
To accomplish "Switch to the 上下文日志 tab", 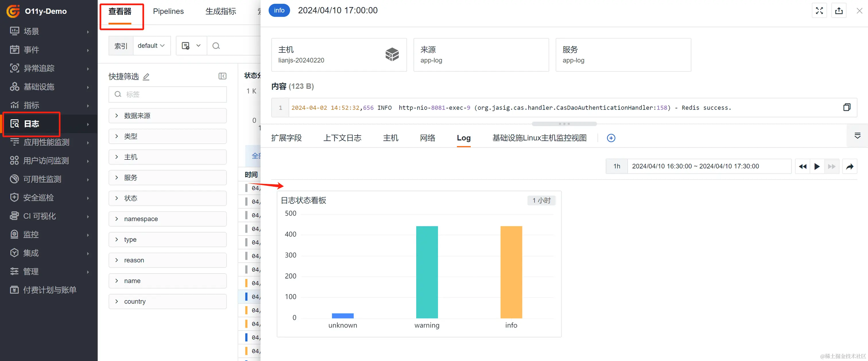I will pos(342,138).
